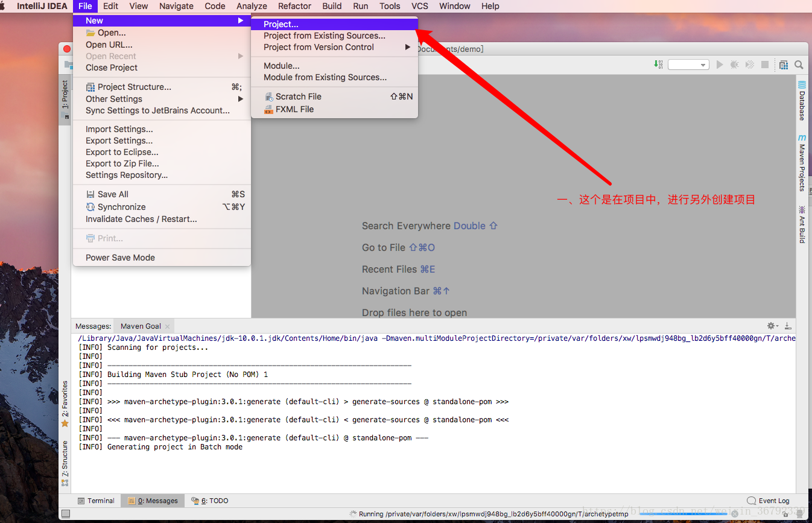Choose Open URL... menu entry
Screen dimensions: 812x523
(x=162, y=45)
